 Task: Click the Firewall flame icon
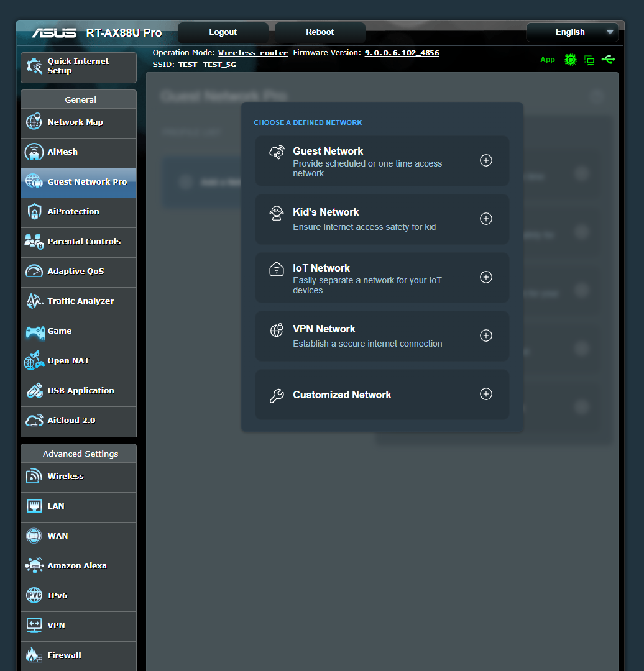[x=34, y=655]
